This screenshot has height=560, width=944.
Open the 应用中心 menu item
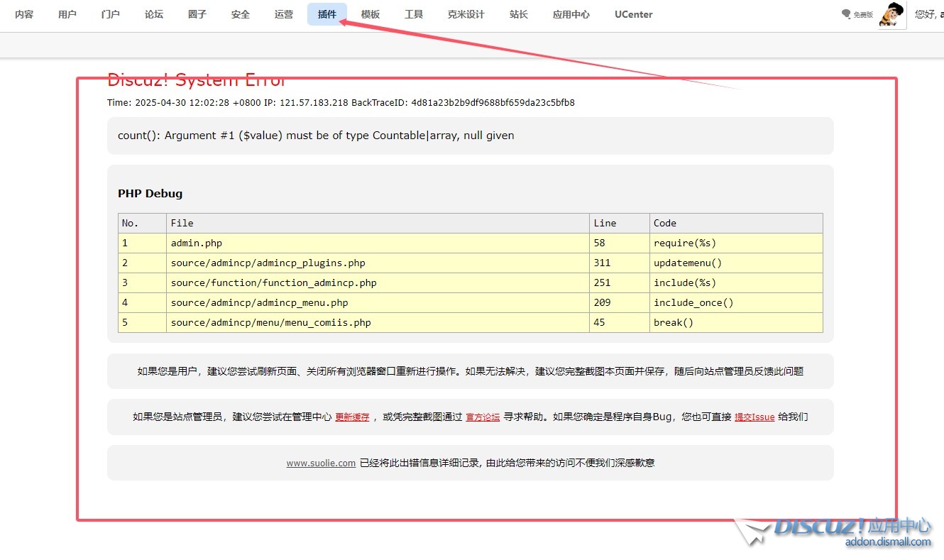coord(571,14)
